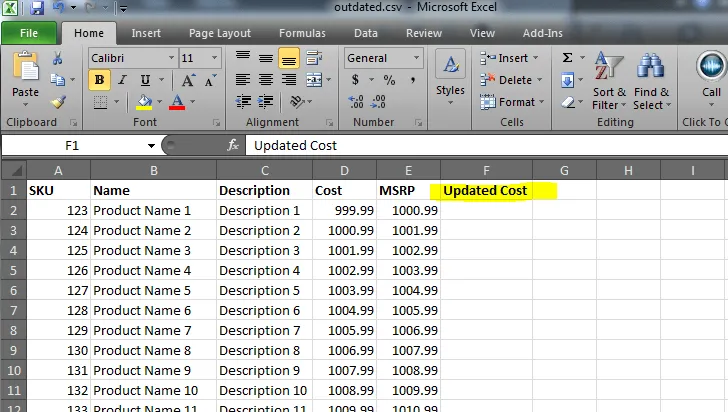Expand the General number format dropdown
The image size is (728, 412).
pos(415,58)
